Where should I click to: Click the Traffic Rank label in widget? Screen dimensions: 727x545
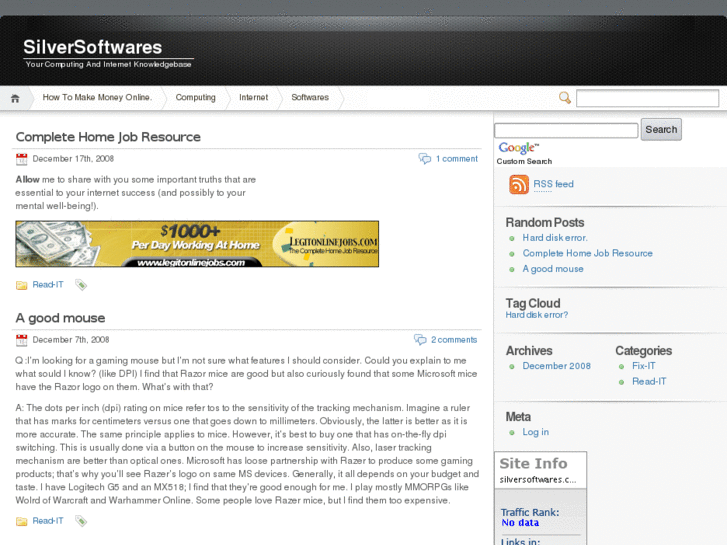point(530,513)
